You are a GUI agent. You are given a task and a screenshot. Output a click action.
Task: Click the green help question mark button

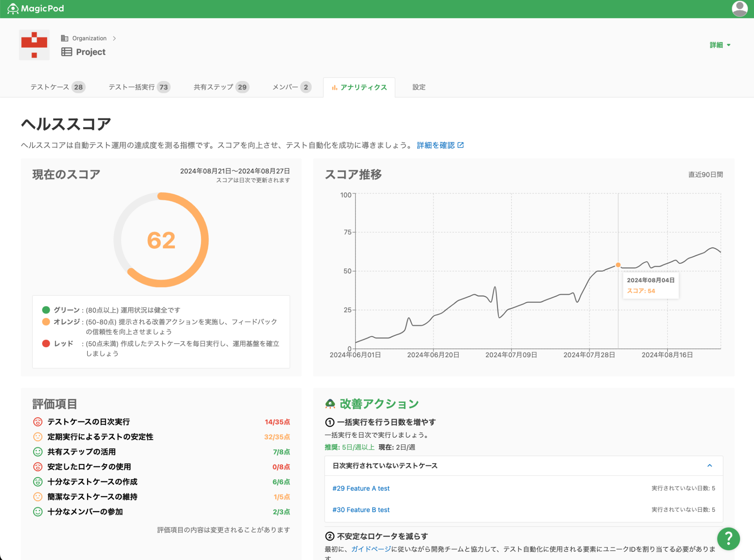click(x=728, y=539)
